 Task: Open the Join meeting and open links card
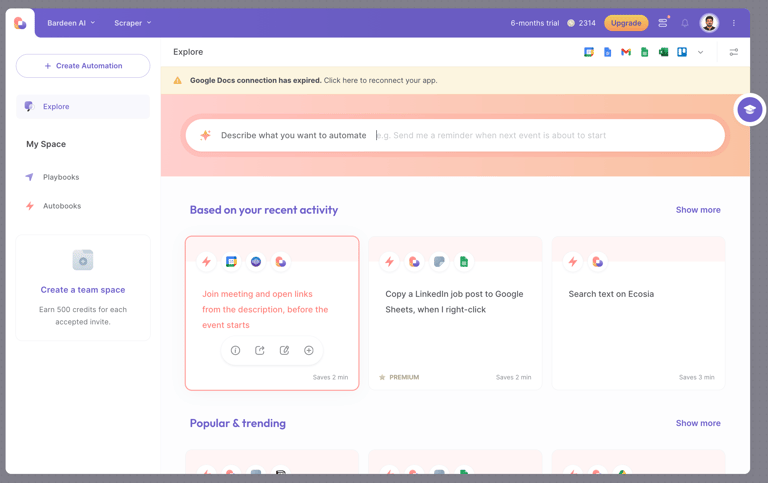(x=272, y=313)
